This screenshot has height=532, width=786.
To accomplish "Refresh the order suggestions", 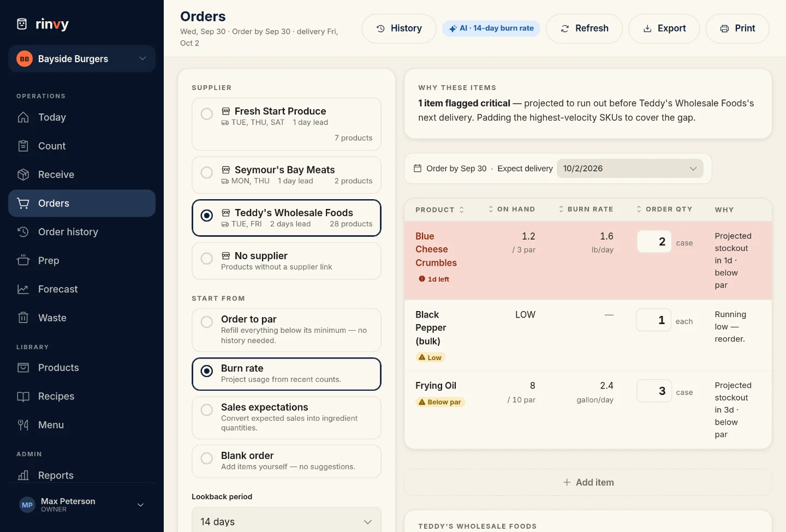I will (584, 28).
